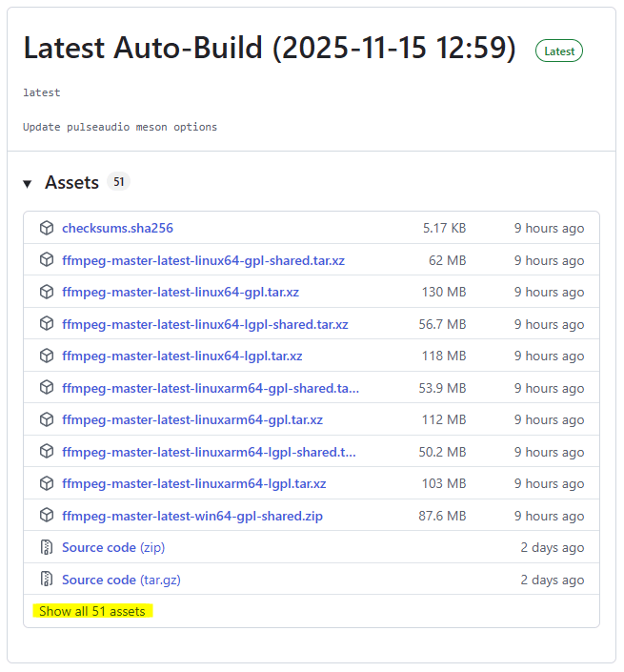624x672 pixels.
Task: Click package icon beside linuxarm64-gpl.tar.xz
Action: click(x=47, y=419)
